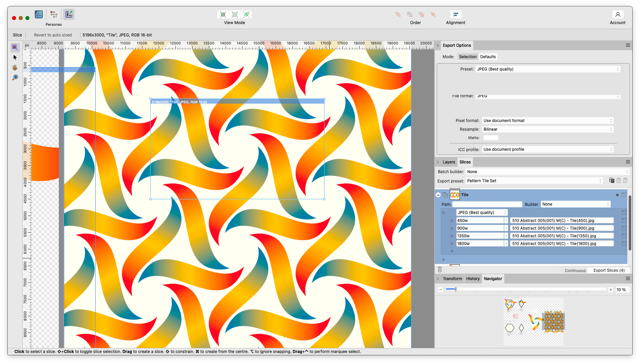Export the Tile(450).jpg file icon

(624, 221)
